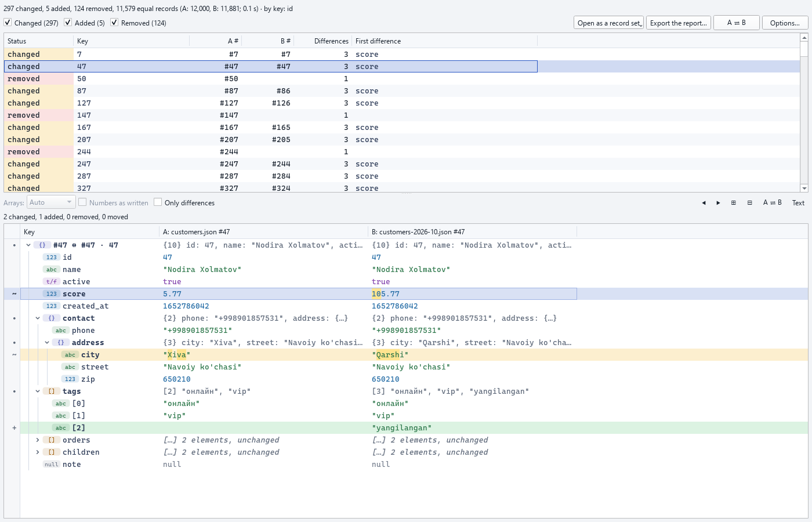Collapse the contact object node
The width and height of the screenshot is (812, 522).
(x=38, y=318)
